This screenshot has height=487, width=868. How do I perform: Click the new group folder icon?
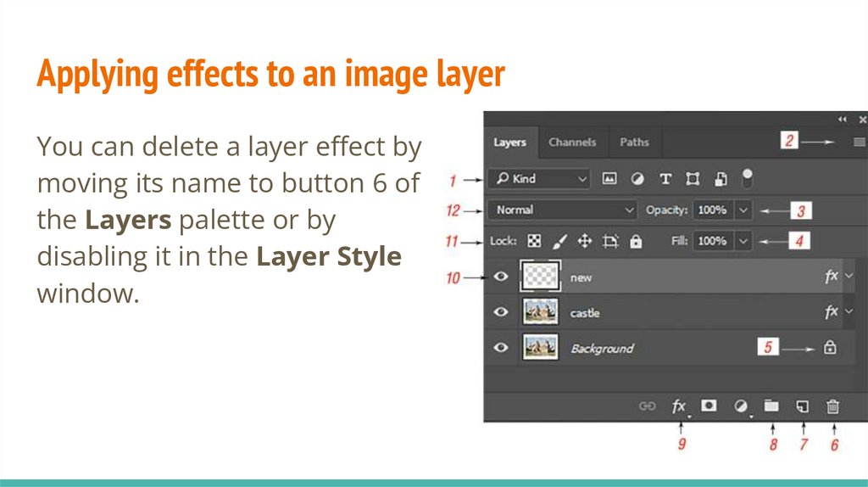[x=771, y=406]
